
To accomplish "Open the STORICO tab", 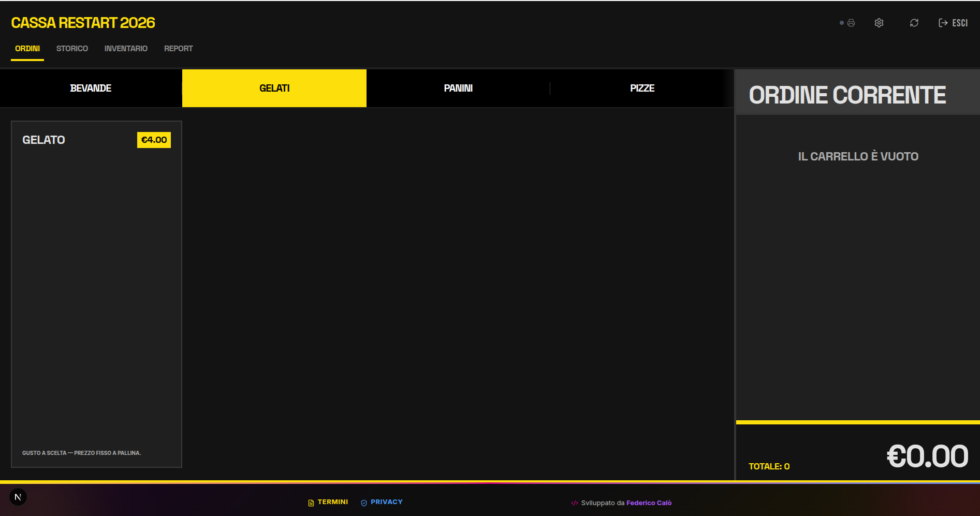I will 72,49.
